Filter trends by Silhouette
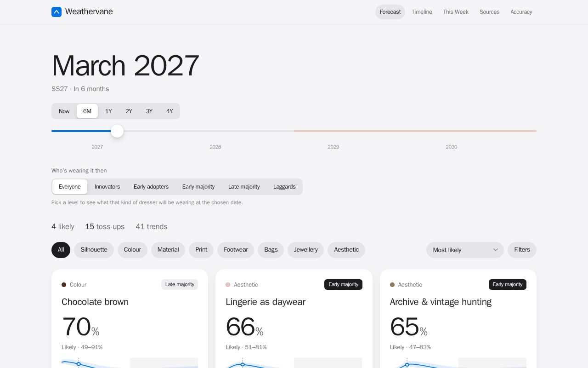Viewport: 588px width, 368px height. (94, 250)
